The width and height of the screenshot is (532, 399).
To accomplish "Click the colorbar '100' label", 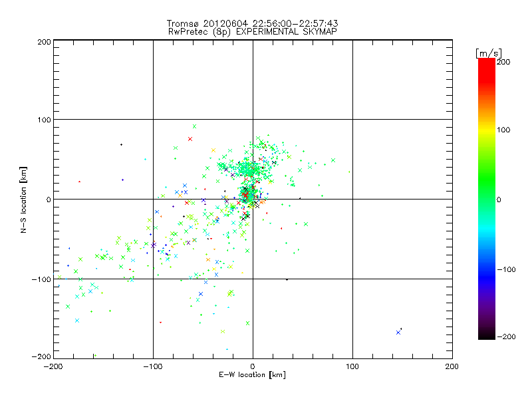I will (503, 130).
